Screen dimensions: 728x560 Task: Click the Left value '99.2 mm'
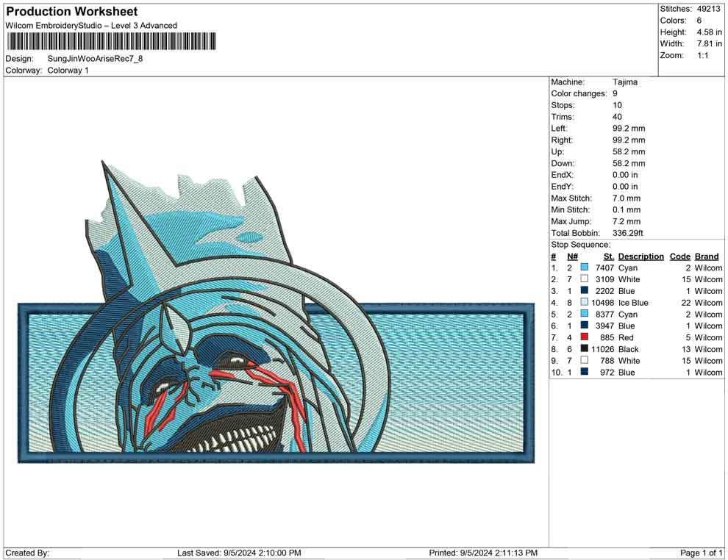click(629, 129)
